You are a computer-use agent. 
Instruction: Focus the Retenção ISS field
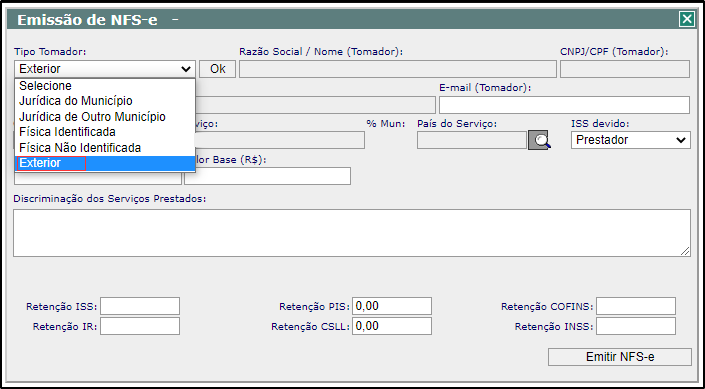pos(140,306)
